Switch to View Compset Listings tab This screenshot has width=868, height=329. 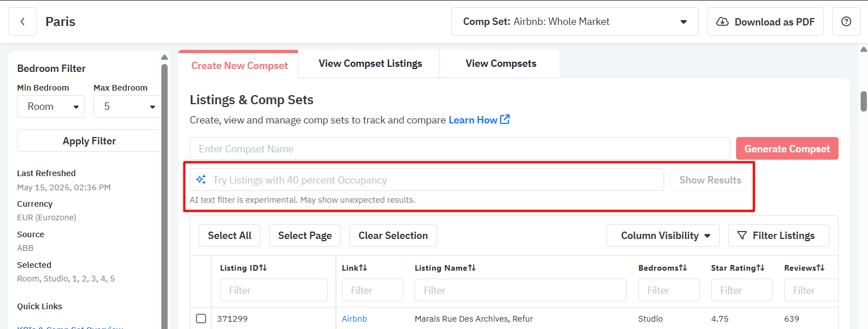(370, 63)
